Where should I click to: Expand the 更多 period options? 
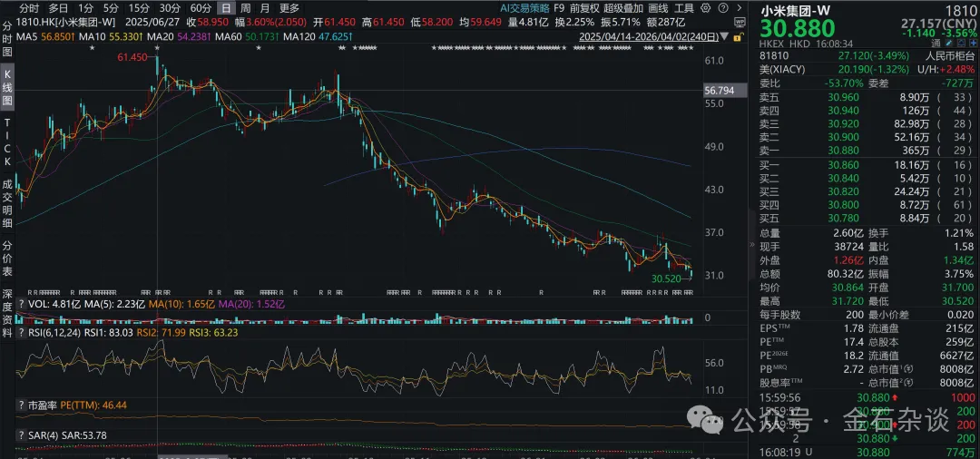coord(289,7)
